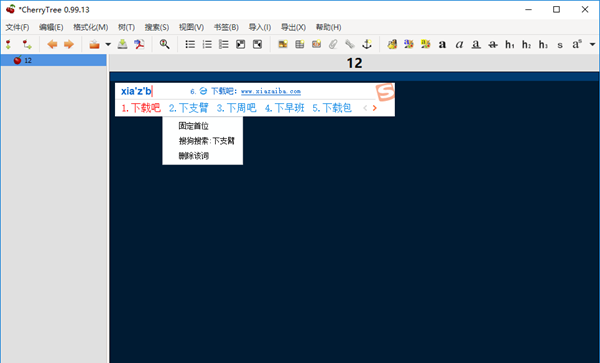Viewport: 600px width, 363px height.
Task: Open the 视图(V) menu
Action: click(x=191, y=27)
